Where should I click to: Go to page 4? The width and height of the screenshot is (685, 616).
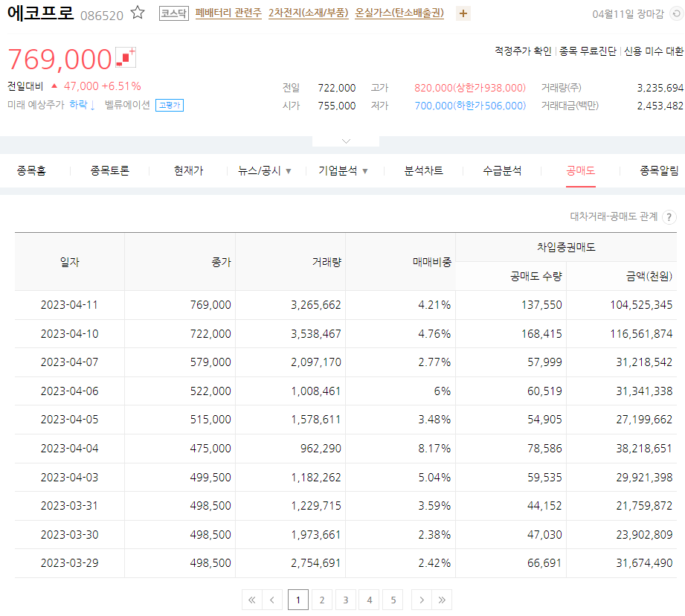point(370,600)
